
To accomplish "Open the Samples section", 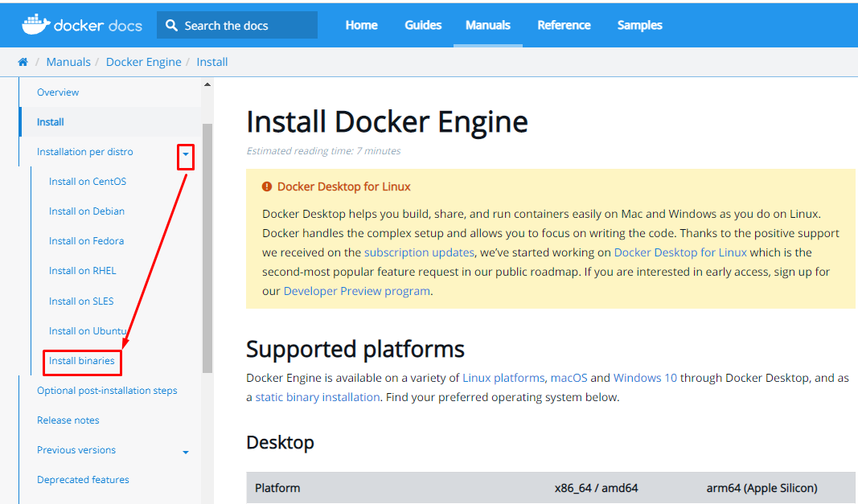I will click(639, 25).
